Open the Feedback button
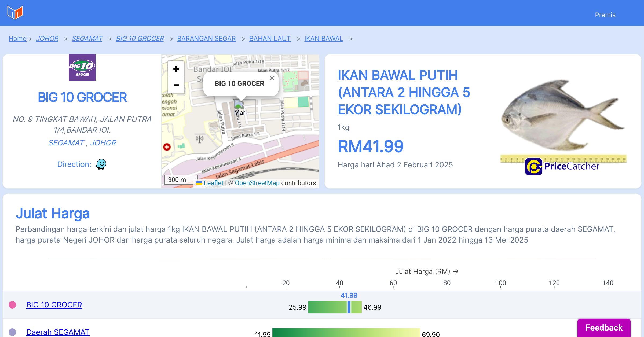The width and height of the screenshot is (644, 337). pos(604,327)
